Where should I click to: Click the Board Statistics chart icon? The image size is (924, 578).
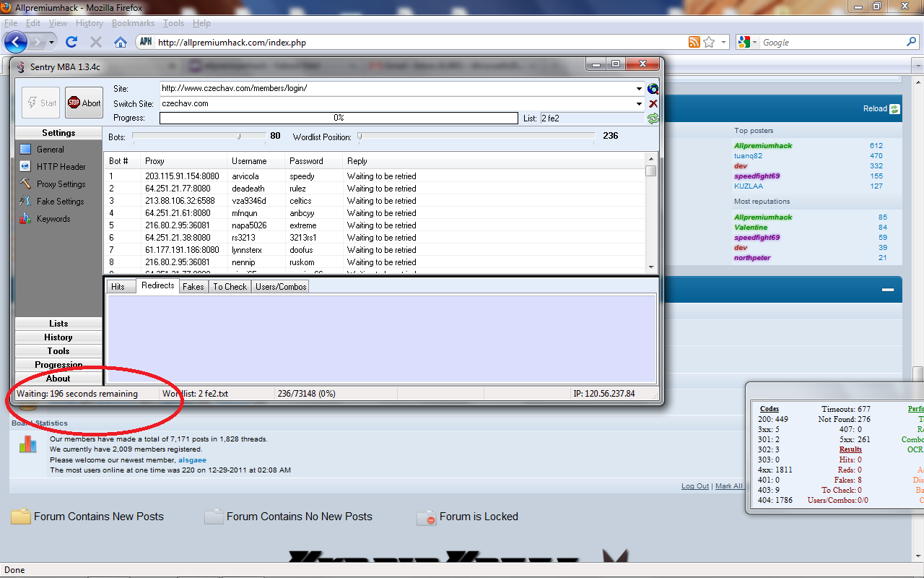(x=27, y=444)
